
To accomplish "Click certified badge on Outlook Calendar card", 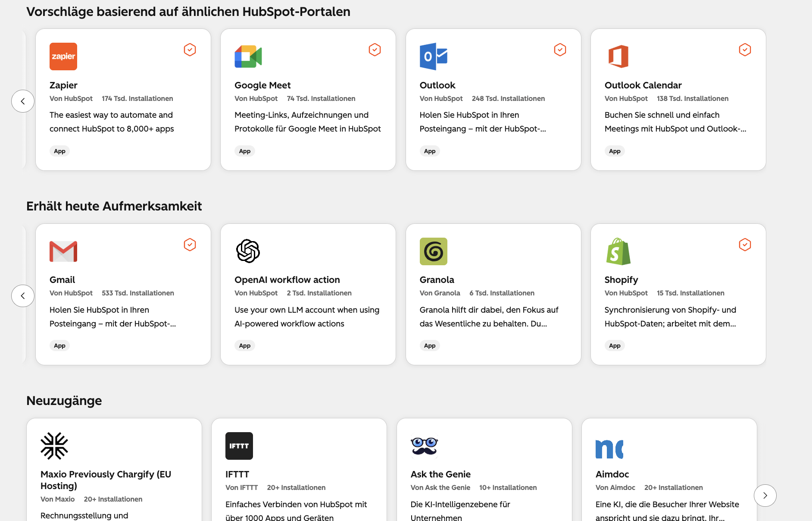I will pyautogui.click(x=745, y=50).
